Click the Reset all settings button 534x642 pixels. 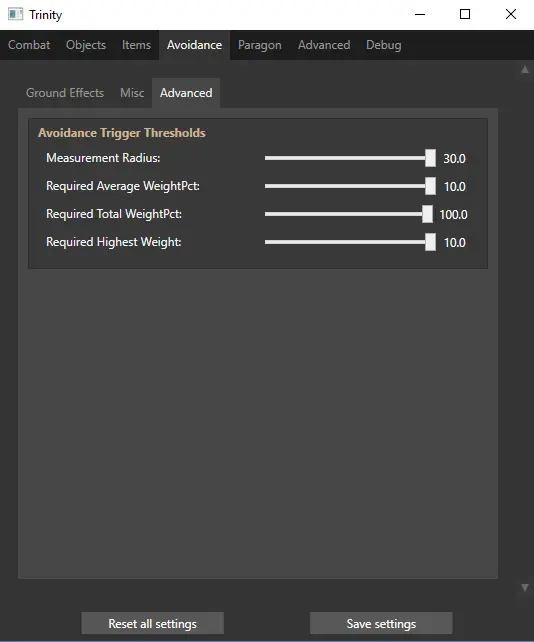152,624
